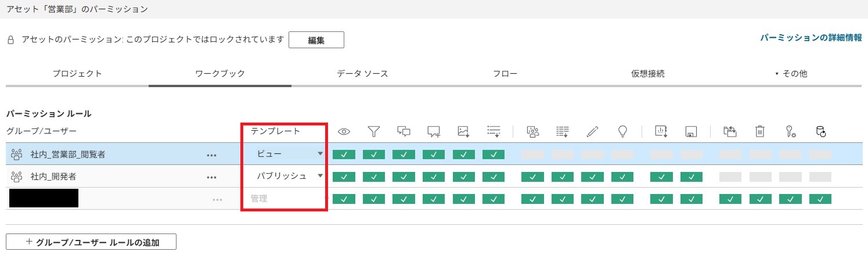Switch to the データ ソース tab
Screen dimensions: 868x255
pos(362,74)
